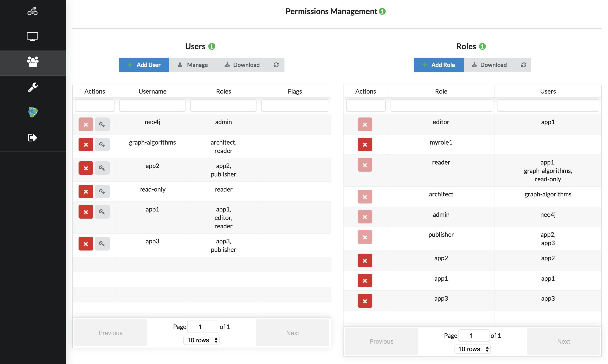This screenshot has height=364, width=608.
Task: Open the wrench tools sidebar icon
Action: 32,87
